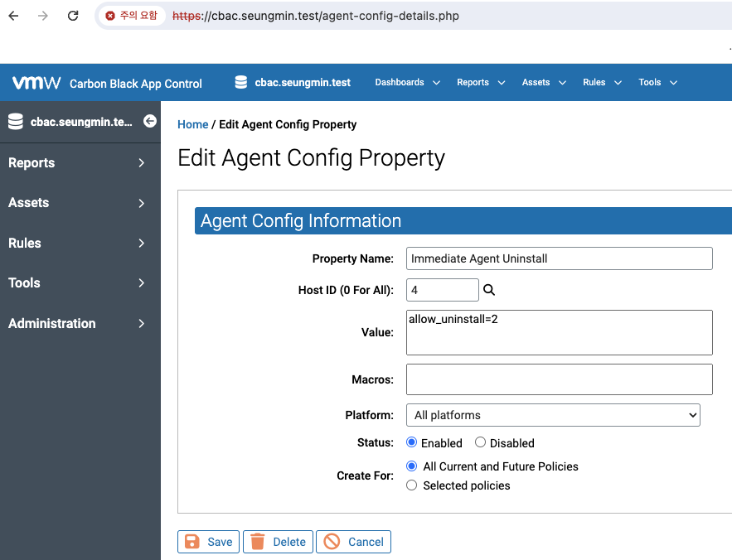732x560 pixels.
Task: Select the Disabled status radio button
Action: point(480,442)
